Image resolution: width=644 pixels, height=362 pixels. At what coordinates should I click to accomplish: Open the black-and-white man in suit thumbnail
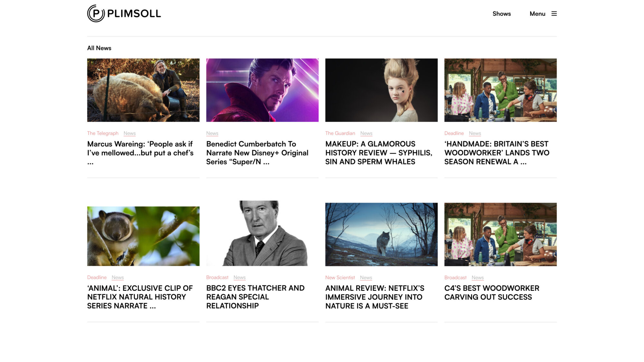click(262, 233)
